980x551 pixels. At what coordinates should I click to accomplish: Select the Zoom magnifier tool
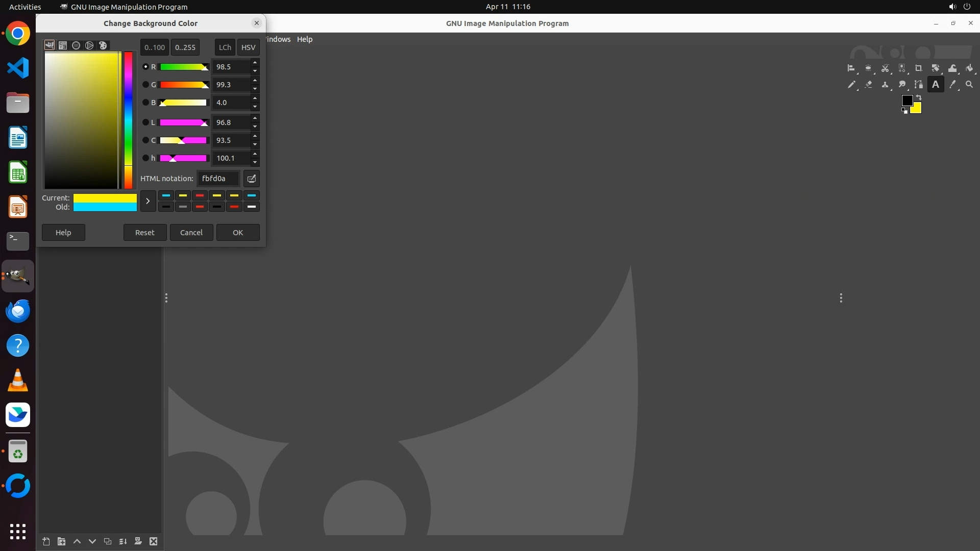[x=969, y=85]
